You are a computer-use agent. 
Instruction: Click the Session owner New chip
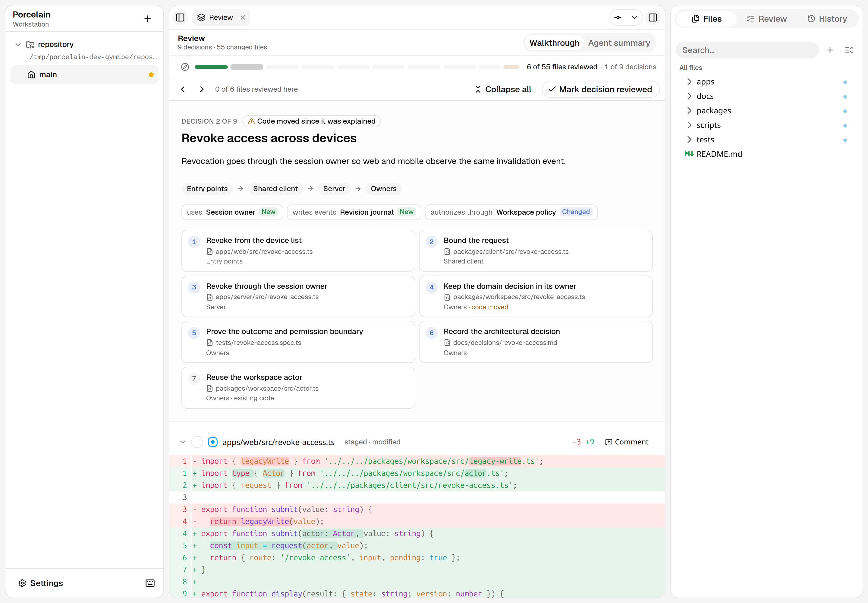pos(232,212)
